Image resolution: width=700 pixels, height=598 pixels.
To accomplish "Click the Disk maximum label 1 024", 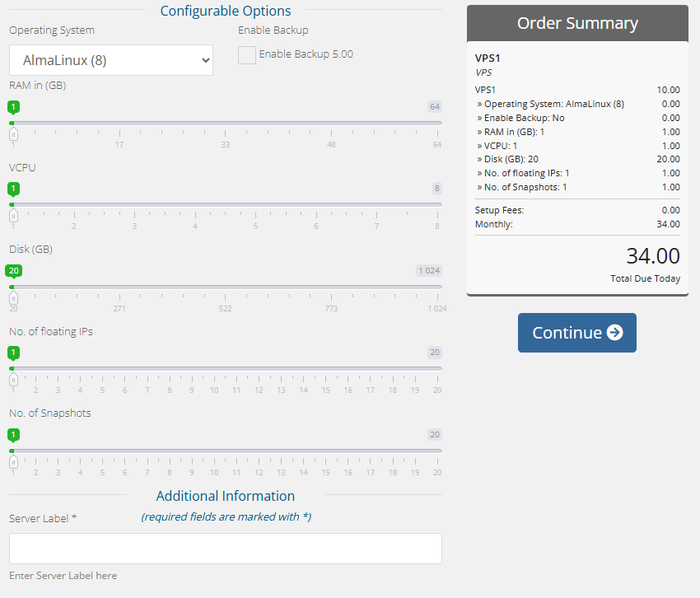I will 428,270.
